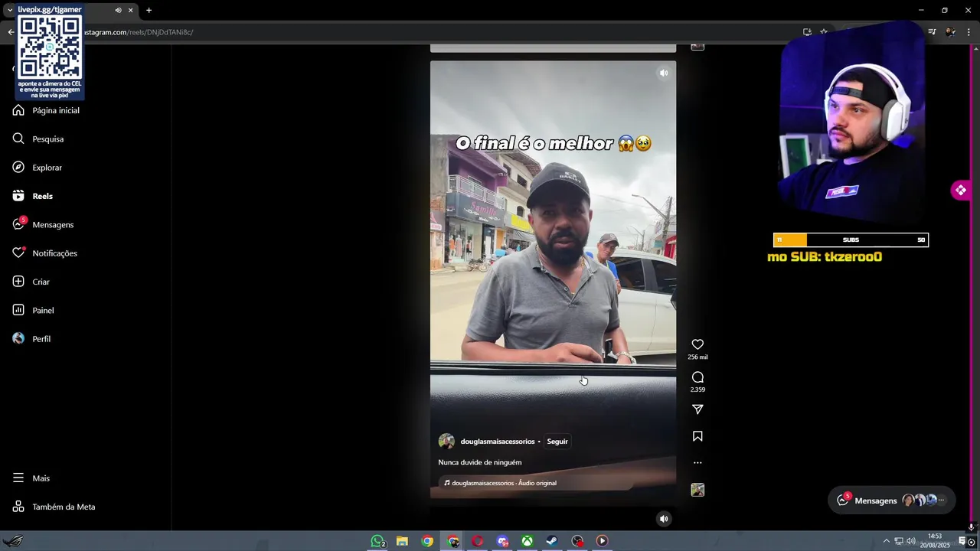This screenshot has height=551, width=980.
Task: Click the audio thumbnail beside the reel
Action: (x=697, y=490)
